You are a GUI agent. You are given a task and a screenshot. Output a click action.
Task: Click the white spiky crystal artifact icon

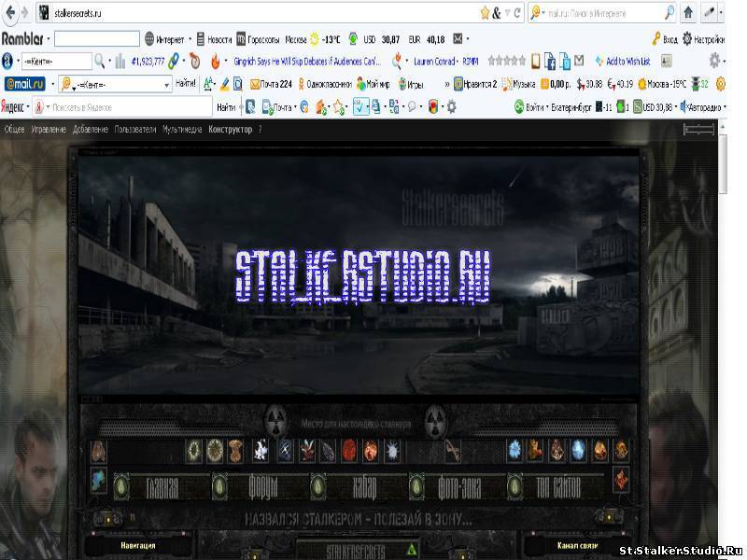click(392, 450)
